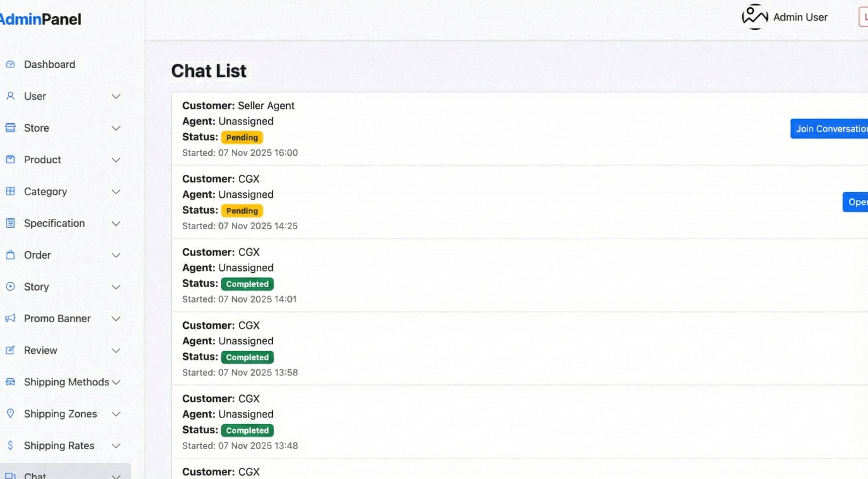Click the Chat List heading
The height and width of the screenshot is (479, 868).
pyautogui.click(x=209, y=71)
